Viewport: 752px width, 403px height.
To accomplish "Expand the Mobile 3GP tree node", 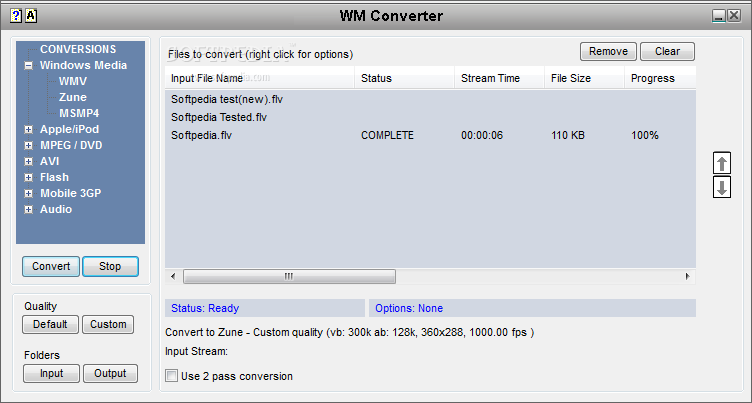I will tap(29, 194).
